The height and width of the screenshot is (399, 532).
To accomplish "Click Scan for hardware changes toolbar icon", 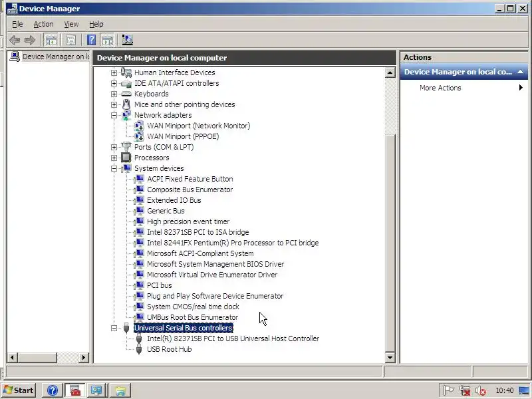I will [127, 41].
